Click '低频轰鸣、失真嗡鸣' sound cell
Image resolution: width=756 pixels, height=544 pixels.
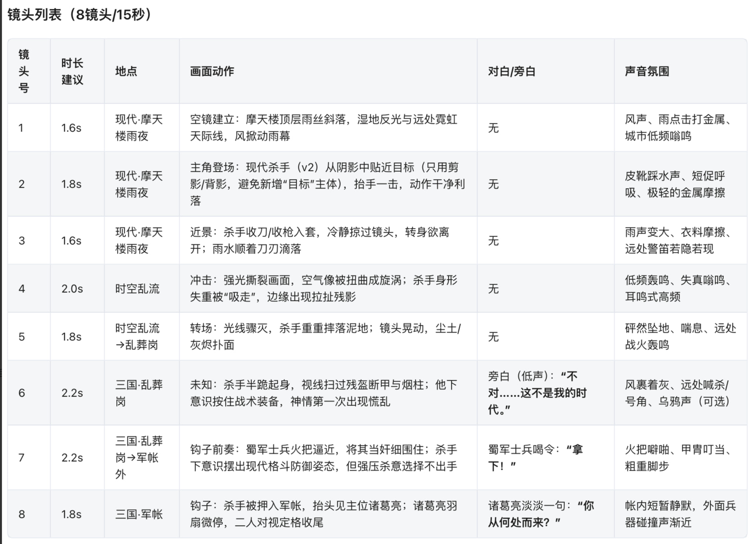pos(677,289)
